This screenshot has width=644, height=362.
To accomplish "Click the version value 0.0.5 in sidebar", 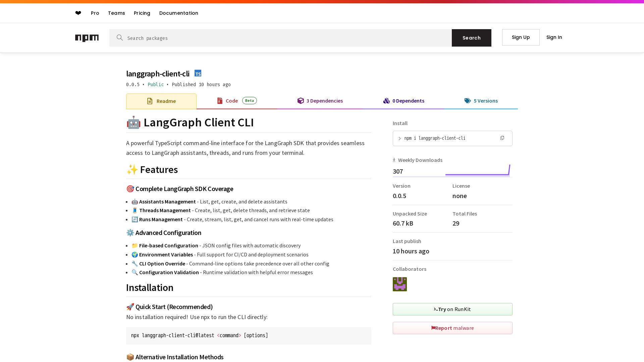I will tap(399, 196).
